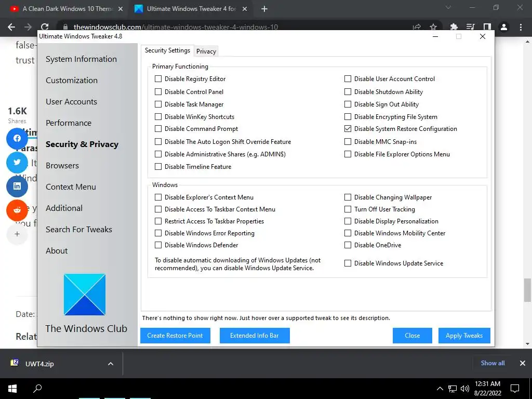
Task: Check Disable Changing Wallpaper
Action: pos(348,197)
